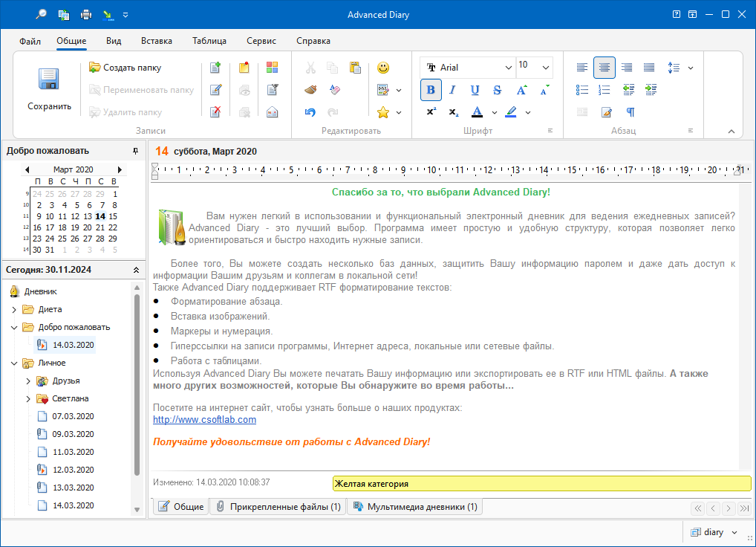Image resolution: width=756 pixels, height=547 pixels.
Task: Click the paste clipboard icon
Action: click(x=355, y=68)
